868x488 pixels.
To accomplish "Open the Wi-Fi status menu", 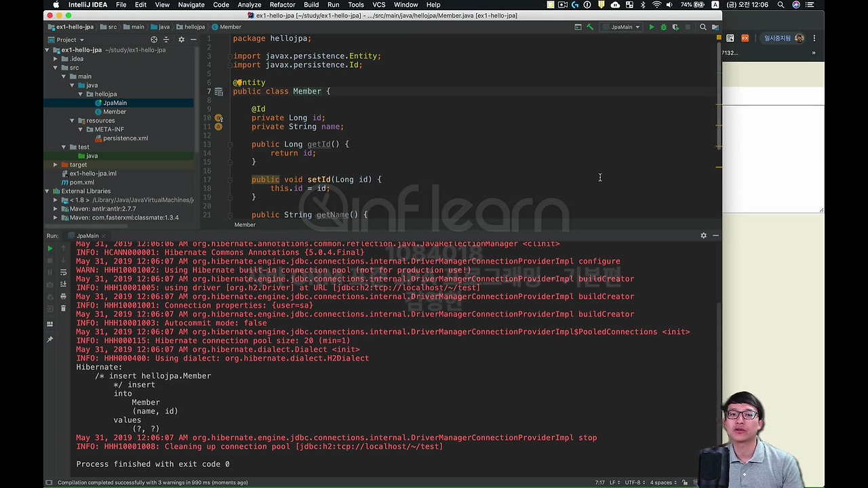I will pos(656,5).
